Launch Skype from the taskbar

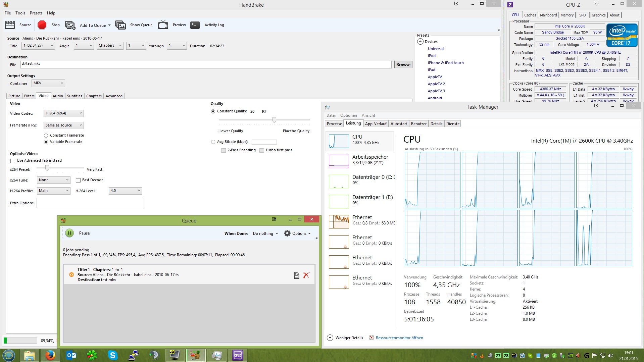point(112,355)
